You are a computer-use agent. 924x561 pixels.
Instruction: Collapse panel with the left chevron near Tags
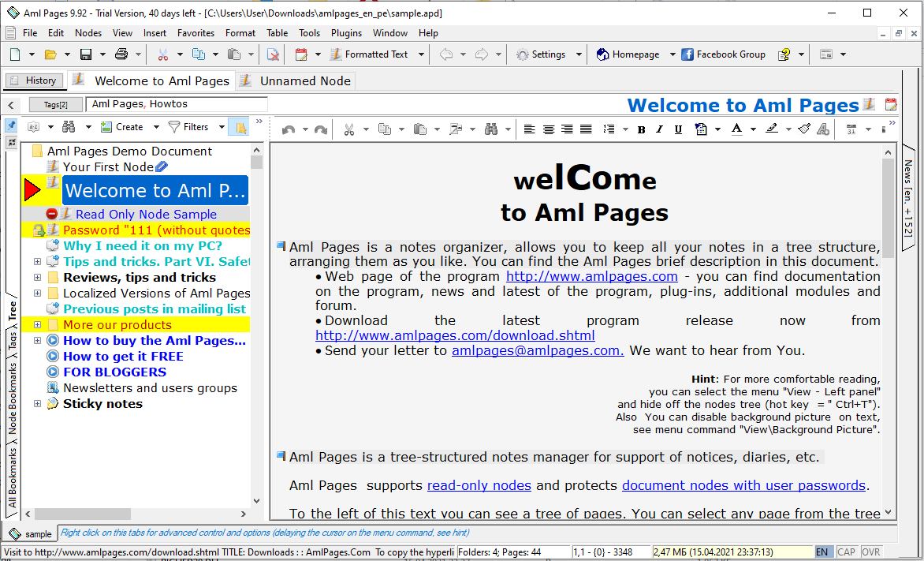[x=10, y=105]
